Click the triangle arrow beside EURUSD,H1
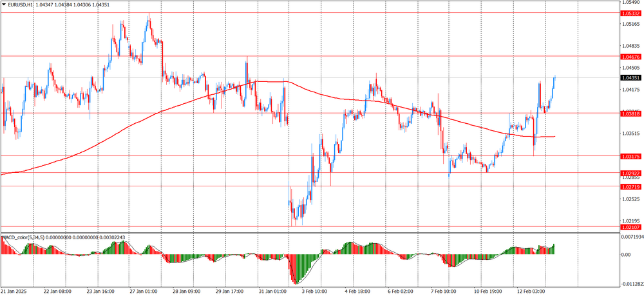644x296 pixels. tap(4, 5)
